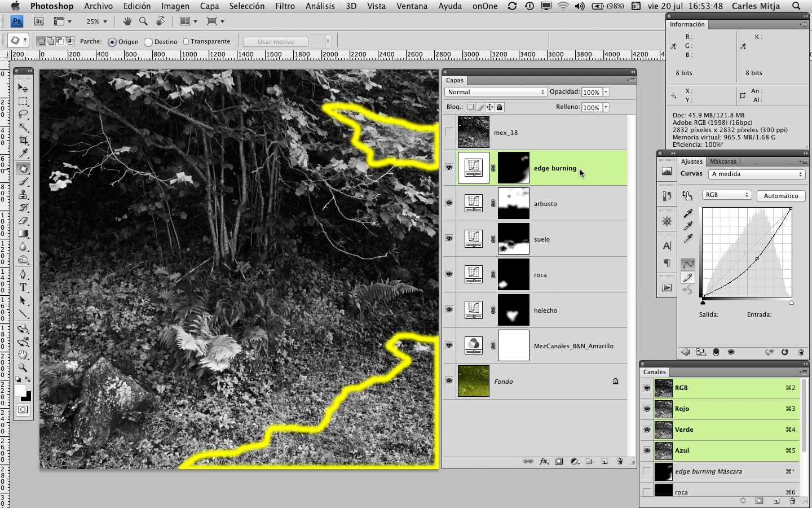Viewport: 812px width, 508px height.
Task: Select the Magic Wand tool
Action: click(x=23, y=127)
